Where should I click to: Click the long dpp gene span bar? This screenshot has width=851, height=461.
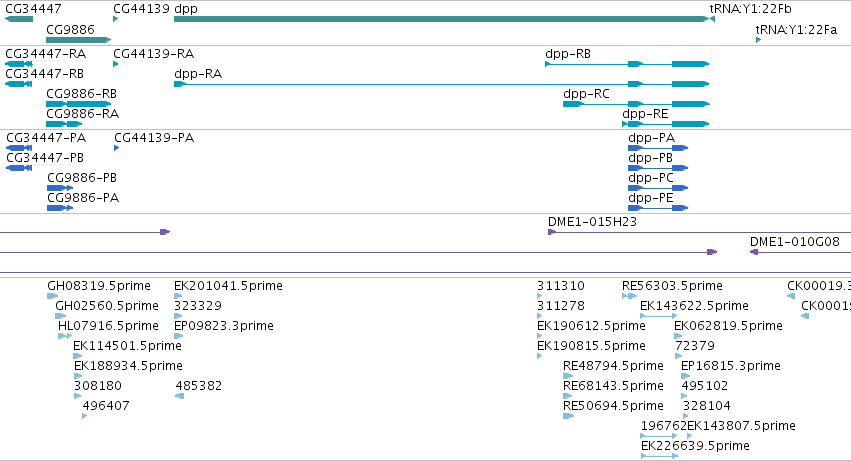coord(441,20)
